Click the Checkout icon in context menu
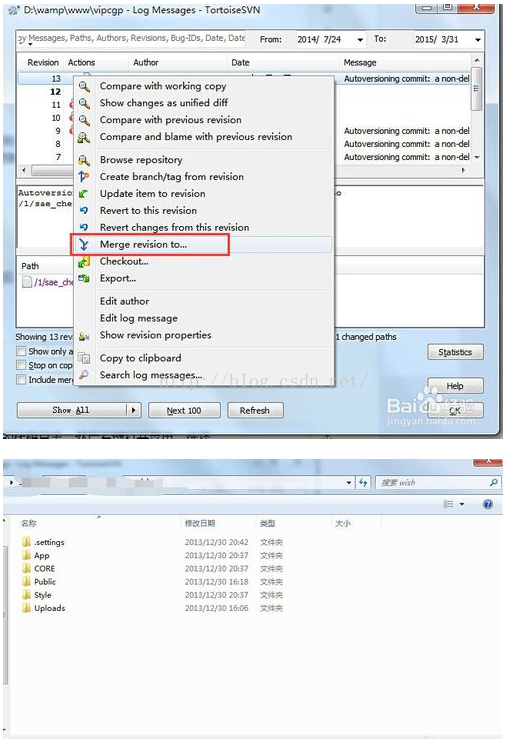Image resolution: width=509 pixels, height=741 pixels. [84, 262]
